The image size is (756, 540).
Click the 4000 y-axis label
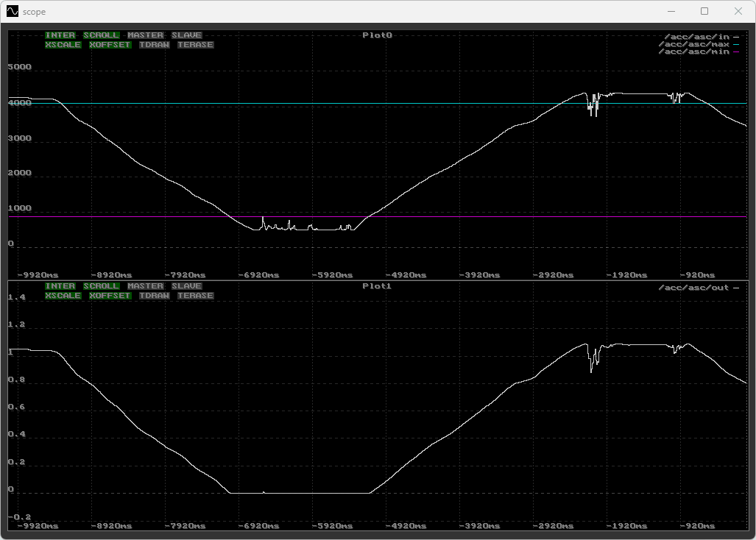coord(20,102)
